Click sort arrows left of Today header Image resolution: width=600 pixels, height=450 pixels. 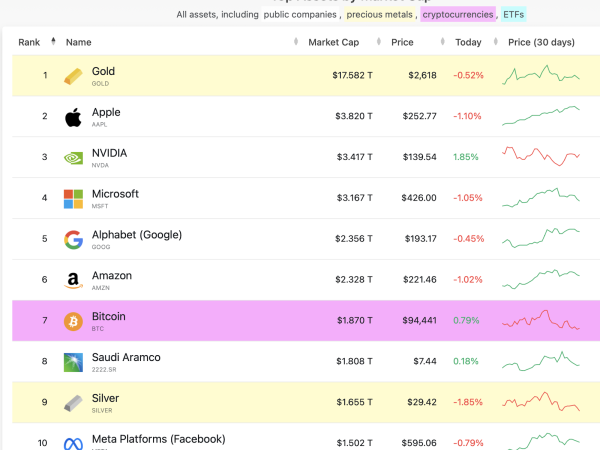443,41
